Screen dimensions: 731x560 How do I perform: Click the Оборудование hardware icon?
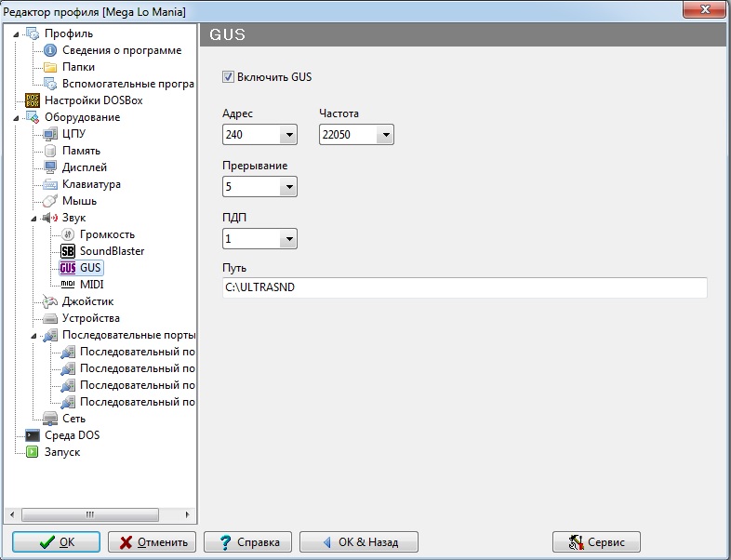point(33,117)
